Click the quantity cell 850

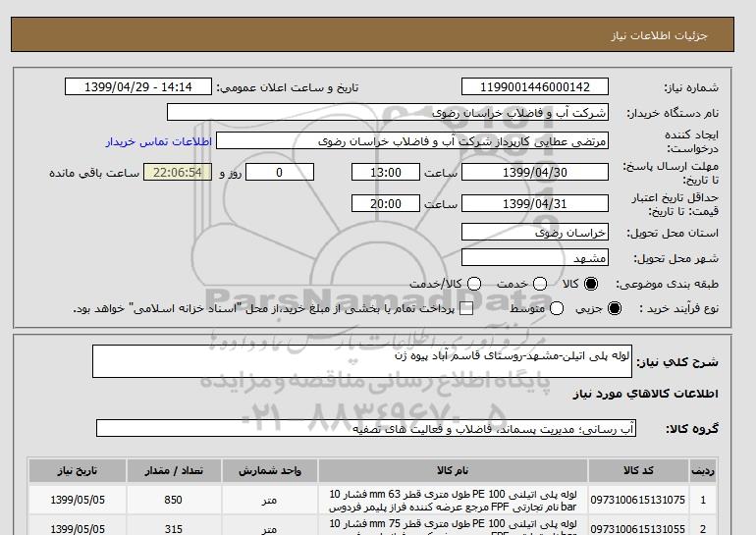click(173, 500)
